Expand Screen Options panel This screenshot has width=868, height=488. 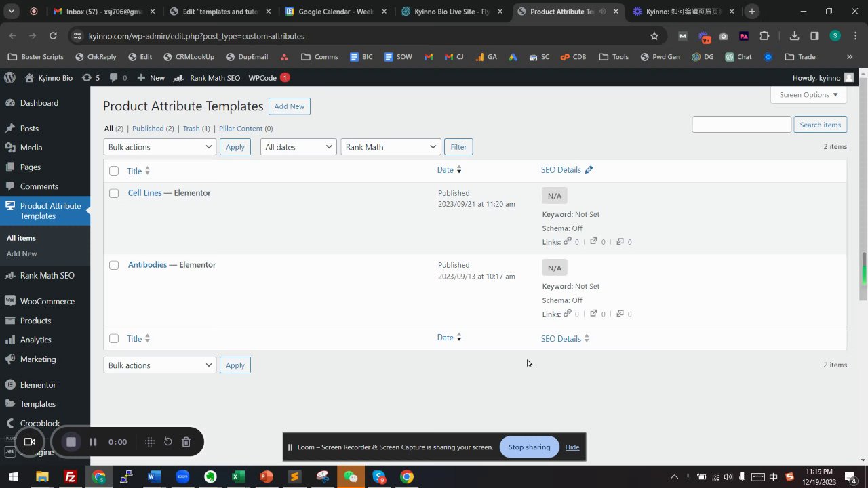tap(808, 95)
